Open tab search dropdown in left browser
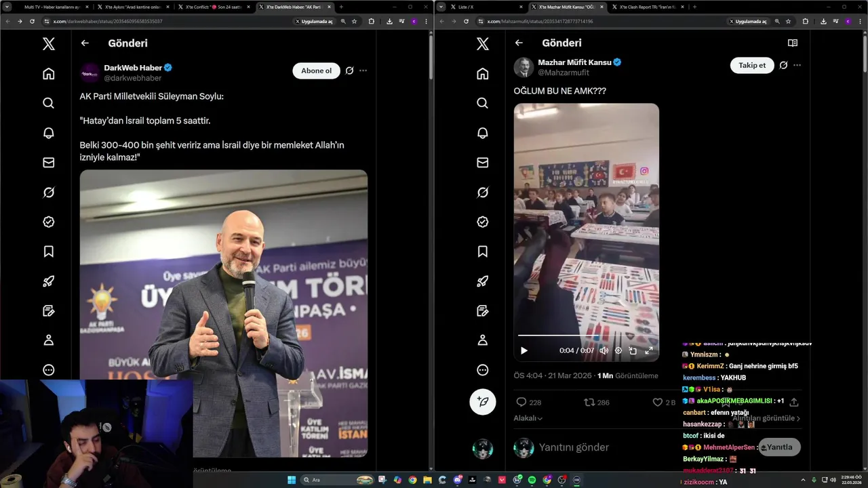This screenshot has width=868, height=488. pos(7,7)
